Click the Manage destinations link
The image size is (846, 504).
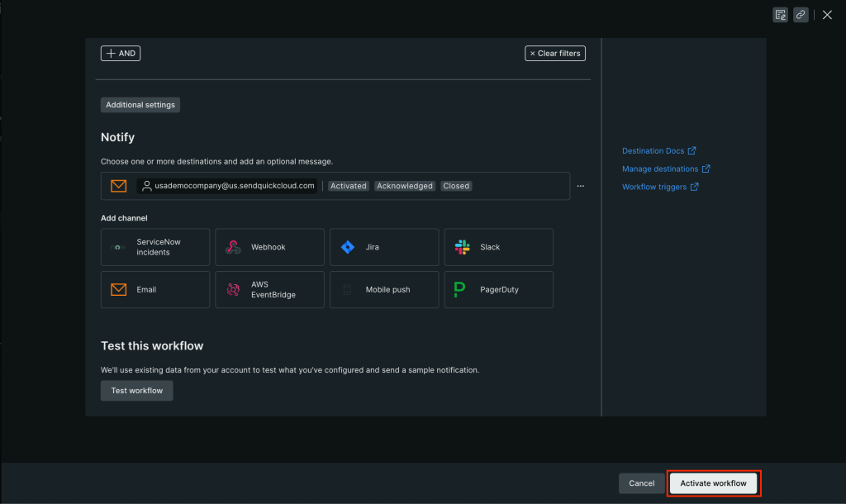663,169
